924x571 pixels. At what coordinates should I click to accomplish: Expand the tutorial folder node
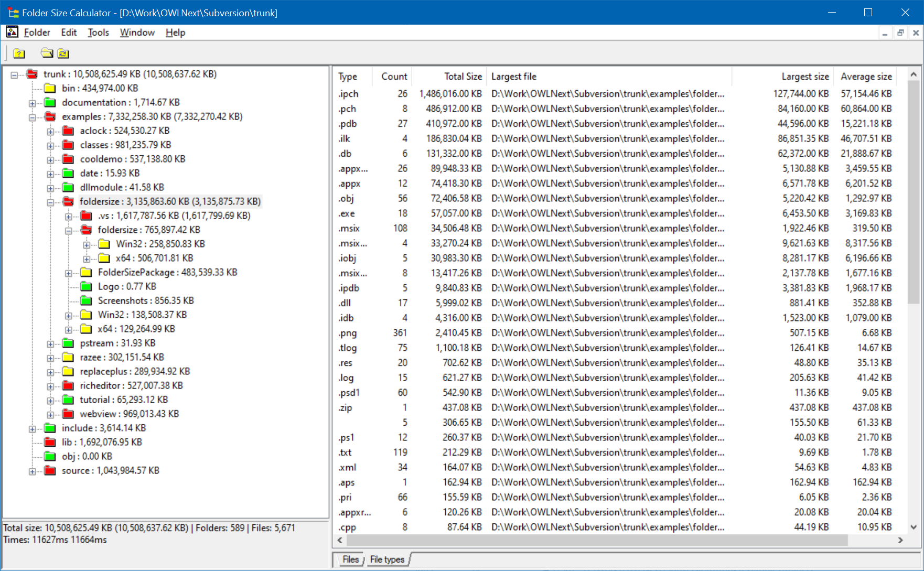click(50, 401)
